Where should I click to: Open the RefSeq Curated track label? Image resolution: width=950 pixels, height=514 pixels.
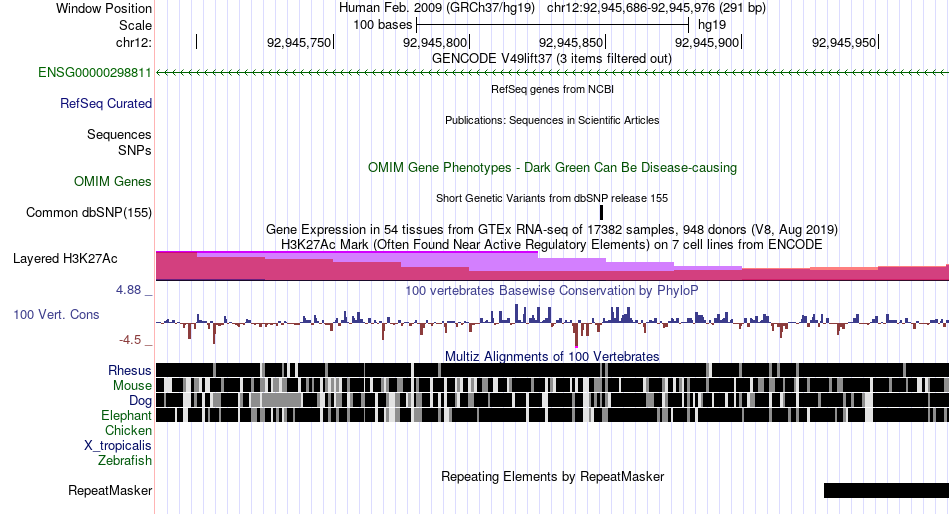pos(105,104)
